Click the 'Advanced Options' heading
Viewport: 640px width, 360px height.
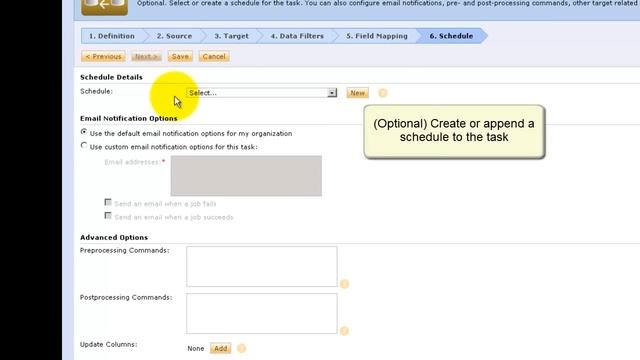click(114, 238)
